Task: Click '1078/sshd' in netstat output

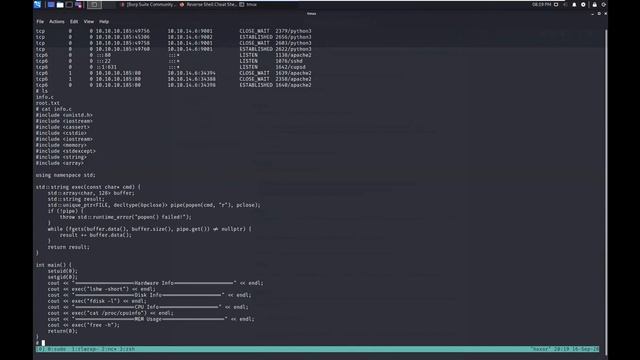Action: (x=289, y=61)
